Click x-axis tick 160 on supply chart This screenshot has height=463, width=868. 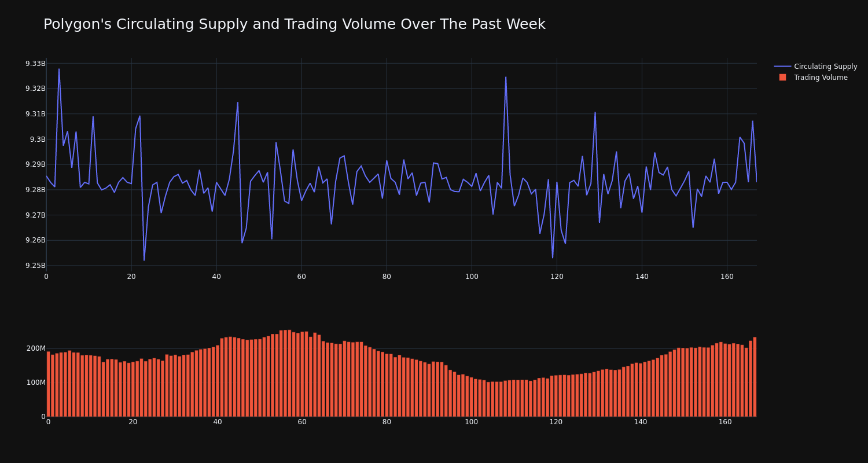pos(727,277)
